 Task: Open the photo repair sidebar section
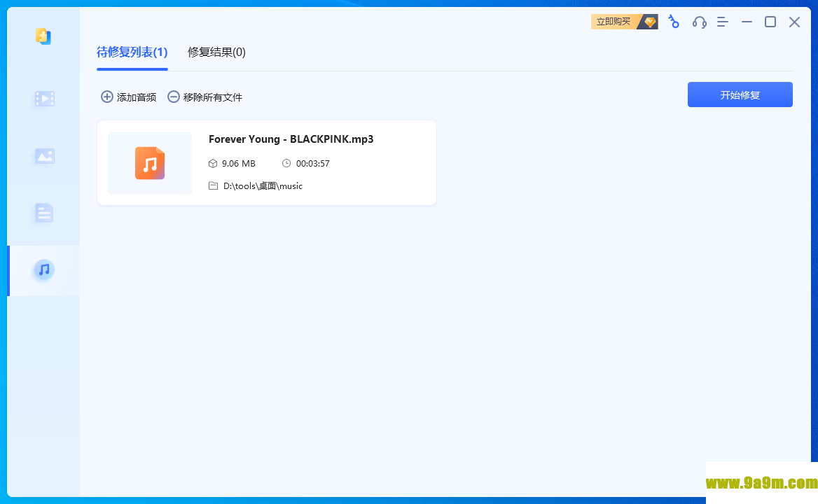pos(44,156)
